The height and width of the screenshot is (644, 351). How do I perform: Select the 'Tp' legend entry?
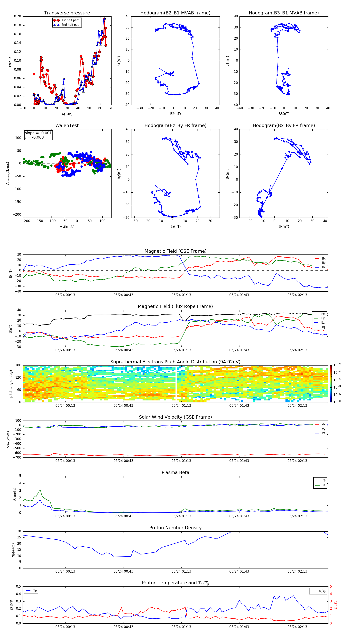tap(31, 591)
